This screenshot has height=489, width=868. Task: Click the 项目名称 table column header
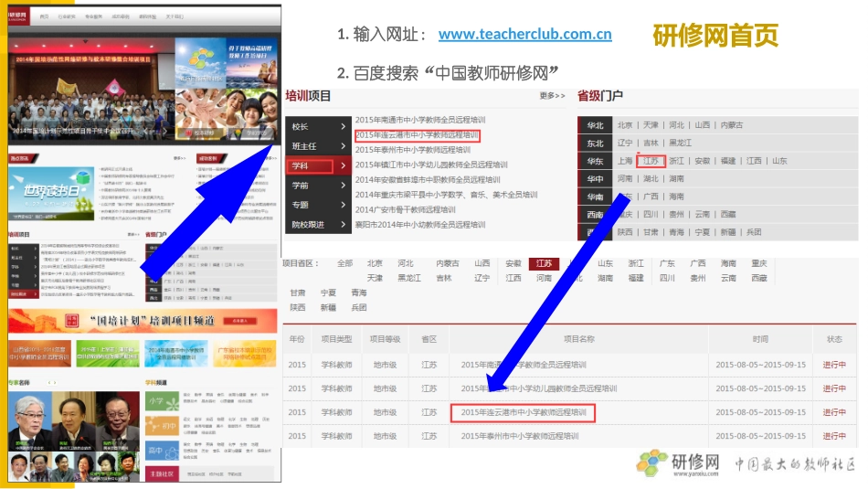[579, 339]
